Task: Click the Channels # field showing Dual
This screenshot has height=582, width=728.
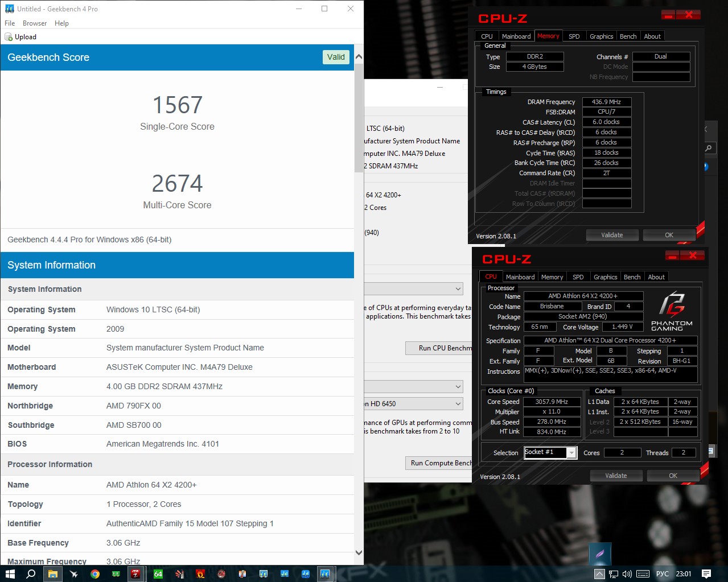Action: (661, 57)
